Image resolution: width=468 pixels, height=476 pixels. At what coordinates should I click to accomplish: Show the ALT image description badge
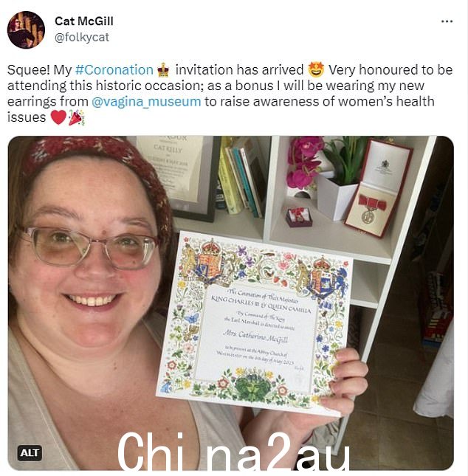coord(30,453)
